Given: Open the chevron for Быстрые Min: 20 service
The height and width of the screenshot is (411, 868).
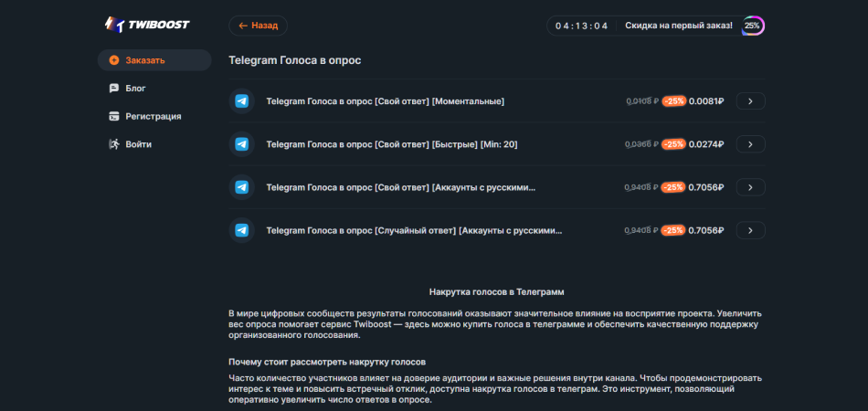Looking at the screenshot, I should coord(751,144).
